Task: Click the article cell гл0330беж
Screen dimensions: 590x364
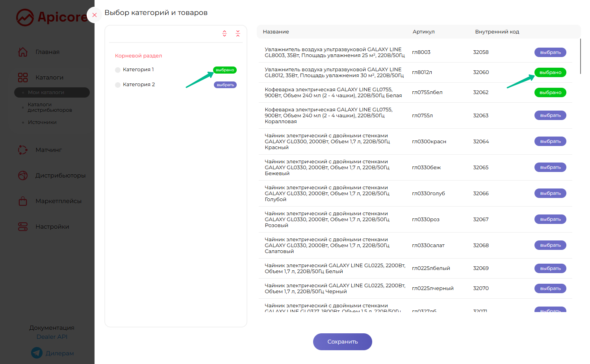Action: 426,168
